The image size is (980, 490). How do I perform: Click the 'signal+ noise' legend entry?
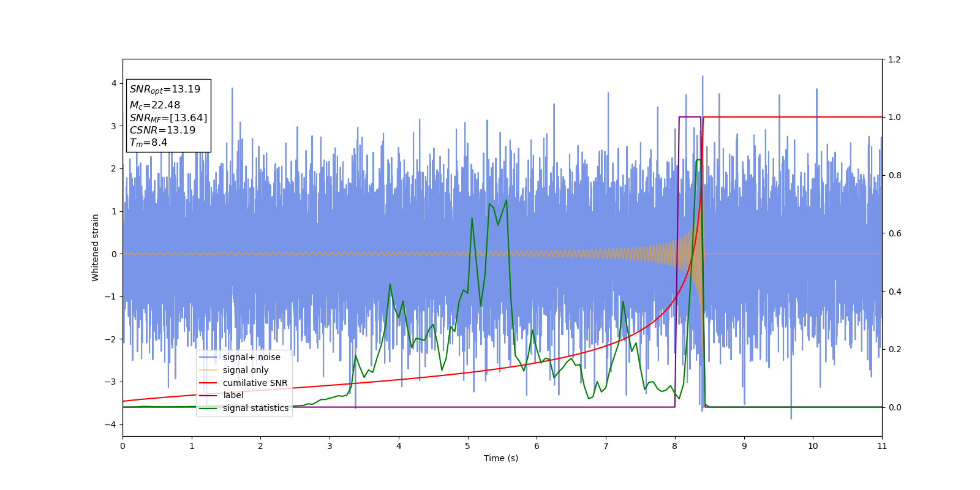pos(240,358)
